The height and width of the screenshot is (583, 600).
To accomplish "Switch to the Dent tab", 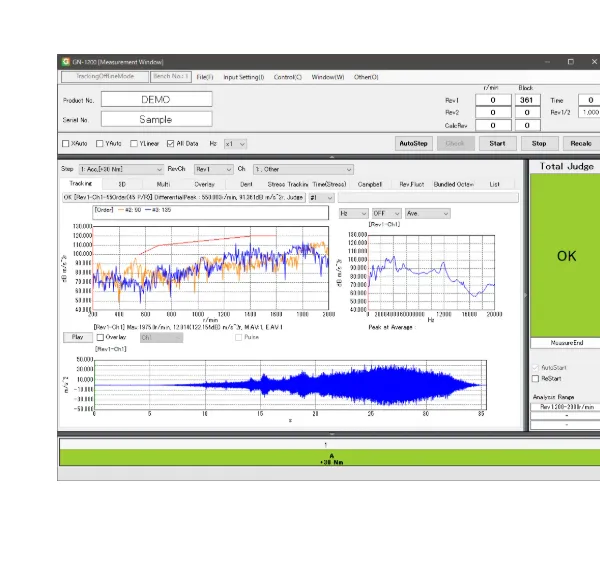I will pos(246,184).
